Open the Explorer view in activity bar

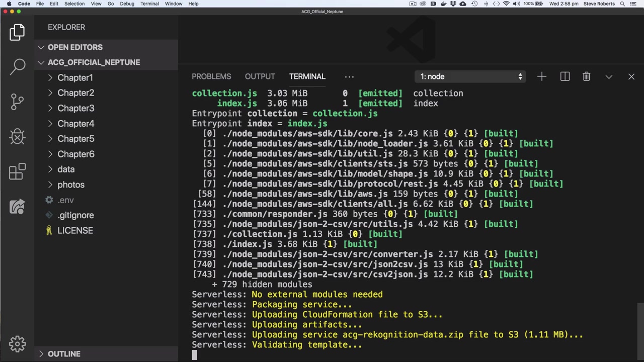coord(17,32)
